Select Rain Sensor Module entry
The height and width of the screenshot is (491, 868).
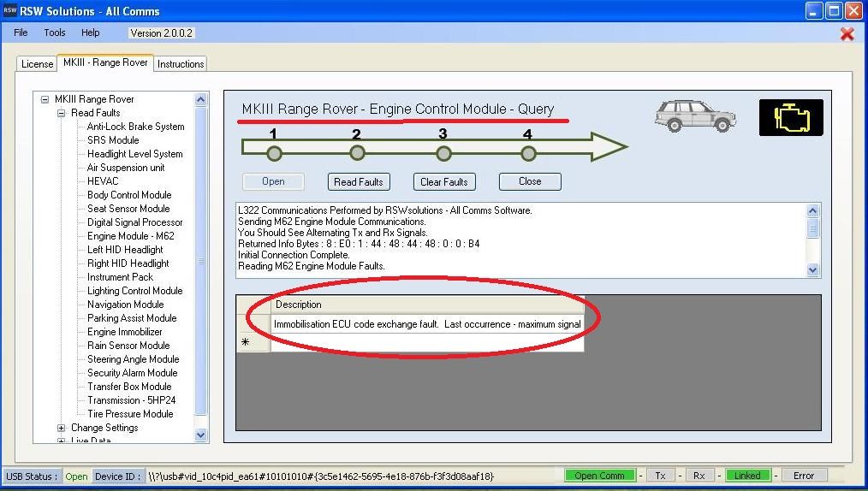click(x=128, y=346)
